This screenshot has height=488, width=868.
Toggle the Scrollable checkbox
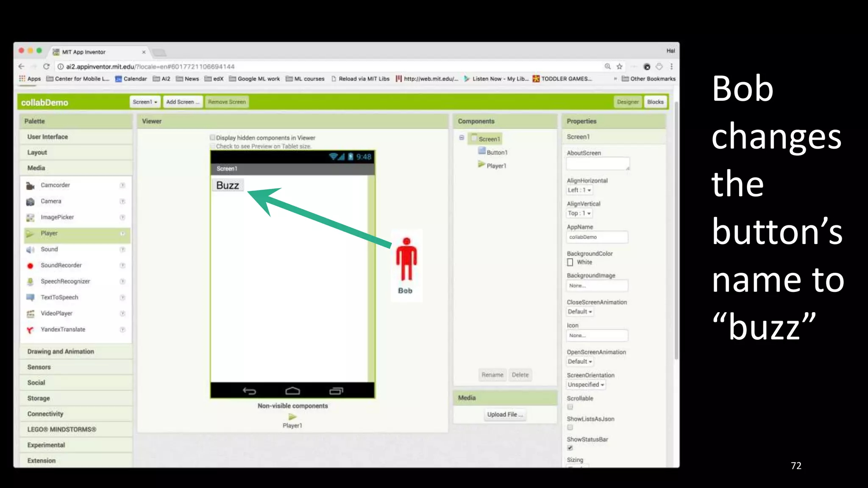pyautogui.click(x=570, y=407)
